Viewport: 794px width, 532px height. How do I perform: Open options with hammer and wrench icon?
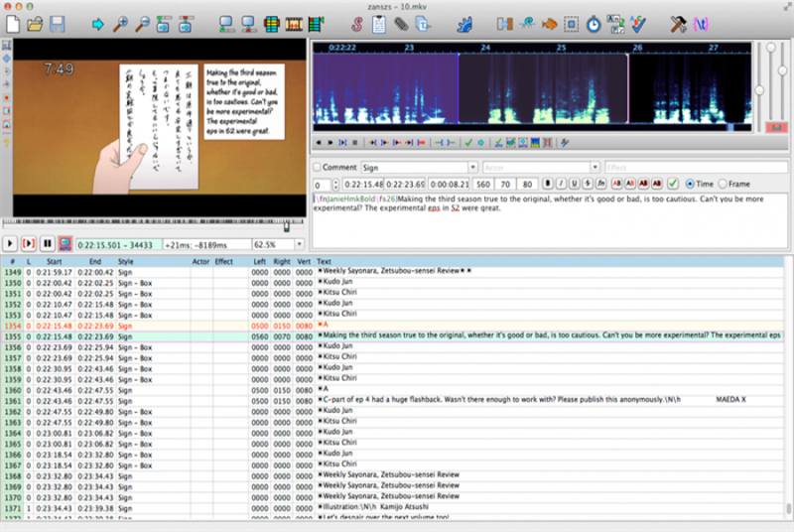pos(678,24)
